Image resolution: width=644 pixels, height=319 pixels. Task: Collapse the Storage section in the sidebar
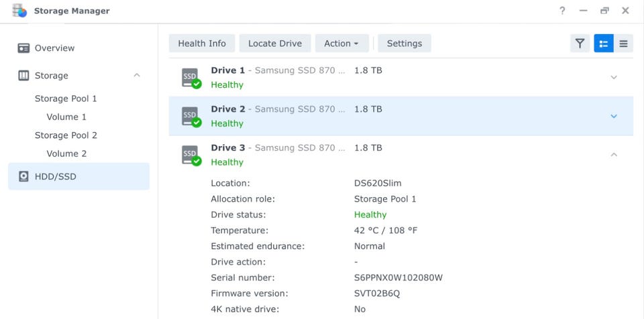(137, 76)
